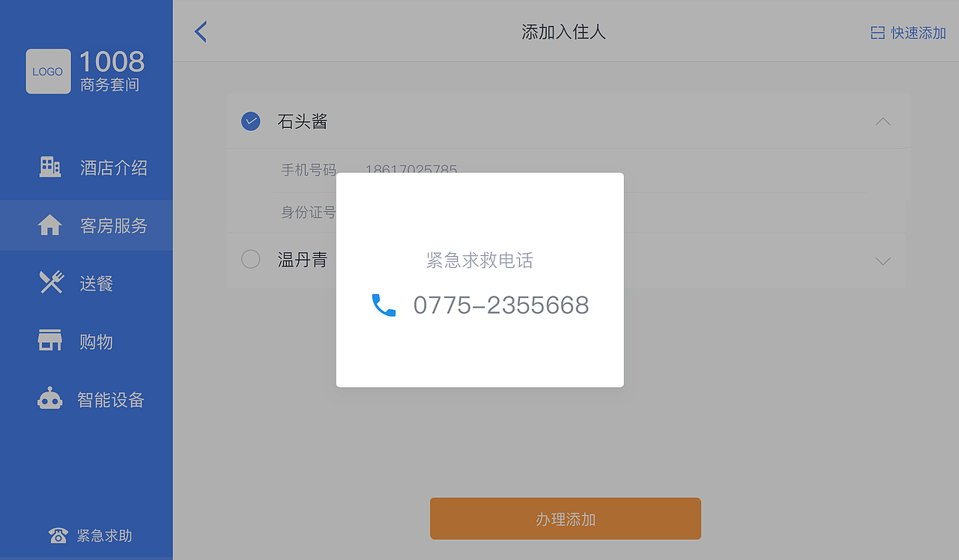Click the telephone icon beside 紧急求助

58,535
